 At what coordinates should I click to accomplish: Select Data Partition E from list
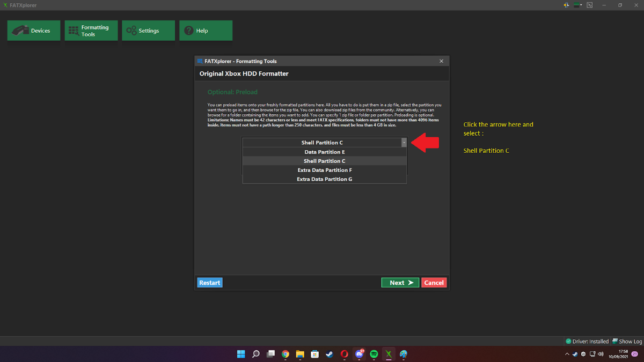tap(325, 152)
